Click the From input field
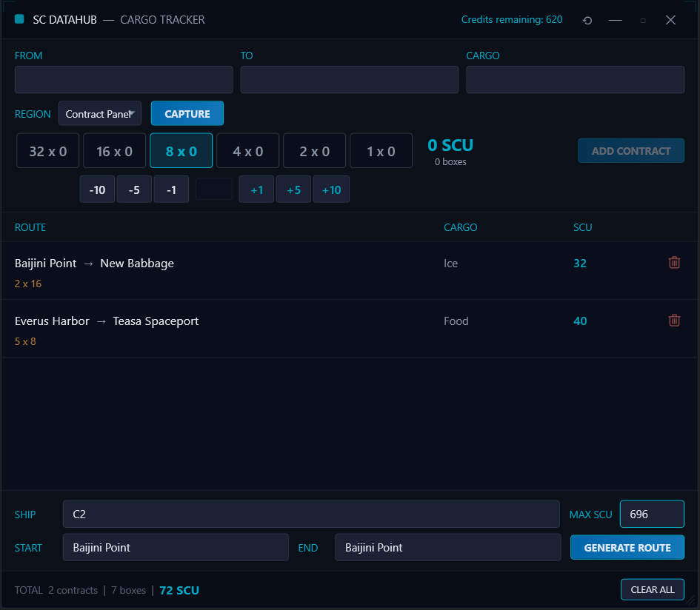The width and height of the screenshot is (700, 610). (124, 80)
